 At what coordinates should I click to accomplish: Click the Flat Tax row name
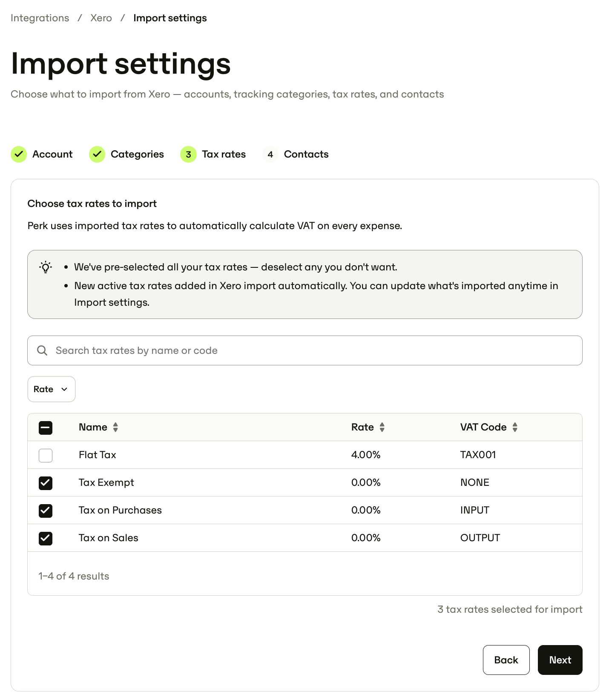pyautogui.click(x=98, y=455)
